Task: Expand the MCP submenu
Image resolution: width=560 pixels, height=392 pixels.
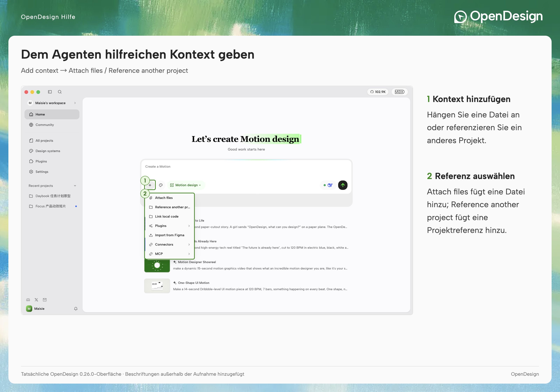Action: [x=170, y=254]
